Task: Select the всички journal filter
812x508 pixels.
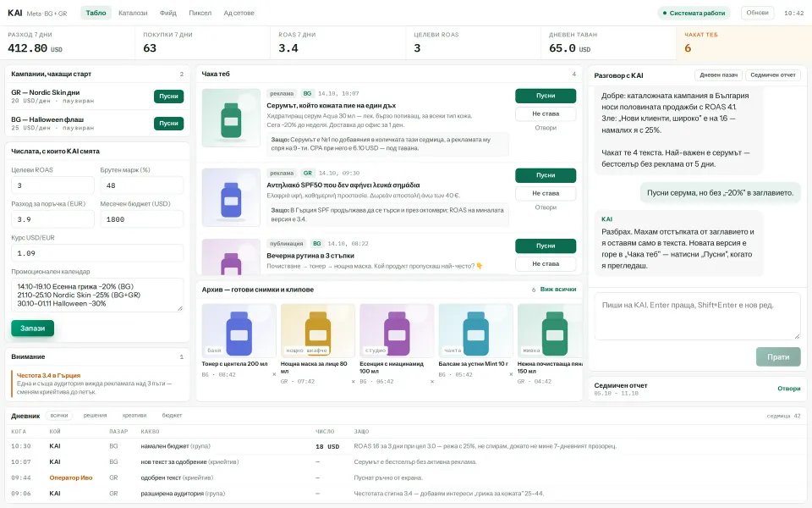Action: [59, 415]
